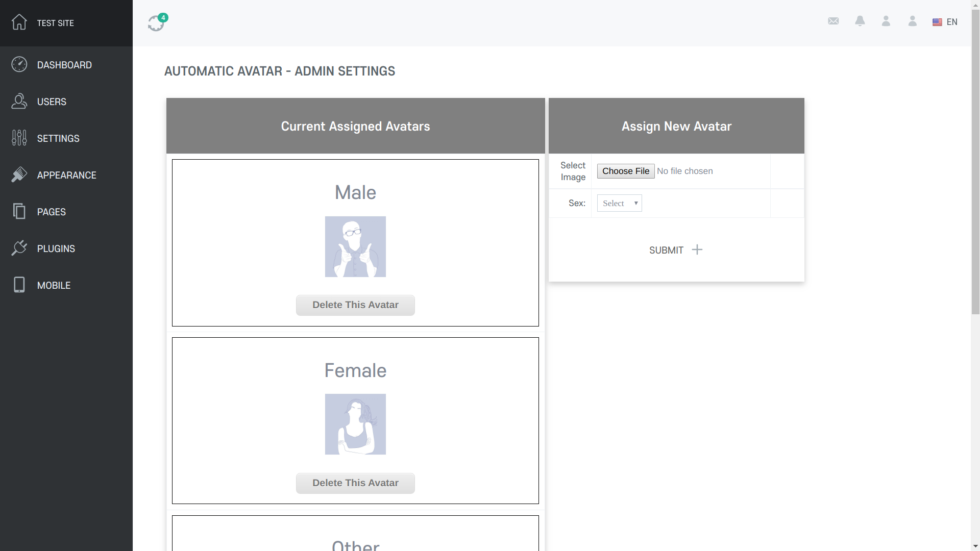This screenshot has width=980, height=551.
Task: Delete the Male avatar
Action: pos(355,305)
